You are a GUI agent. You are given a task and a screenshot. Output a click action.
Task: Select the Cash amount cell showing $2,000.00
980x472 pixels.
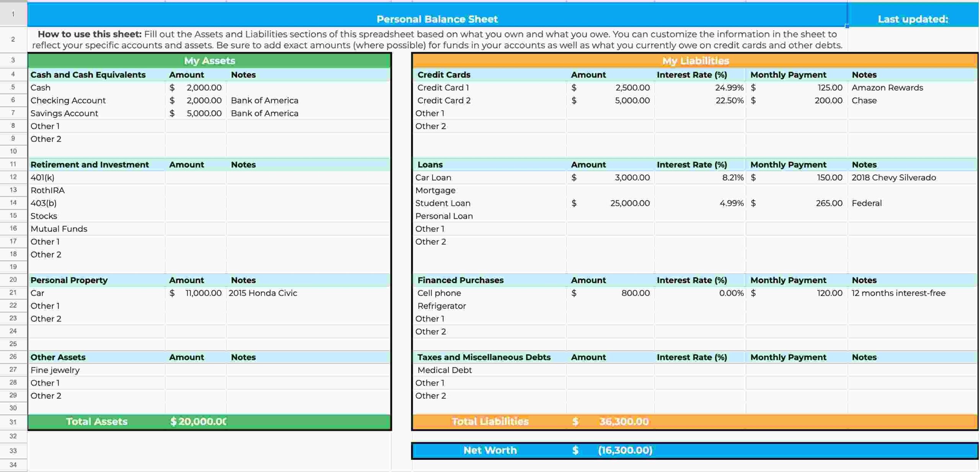(196, 87)
